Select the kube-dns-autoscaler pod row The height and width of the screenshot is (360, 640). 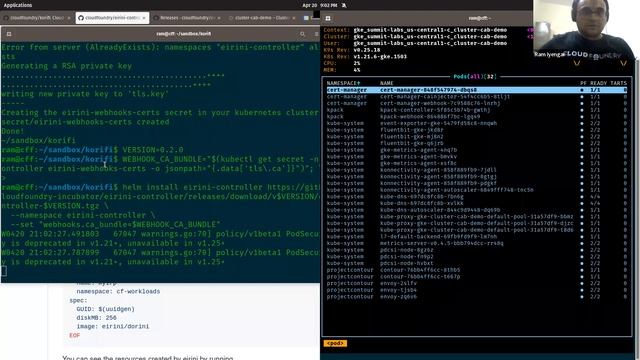477,210
